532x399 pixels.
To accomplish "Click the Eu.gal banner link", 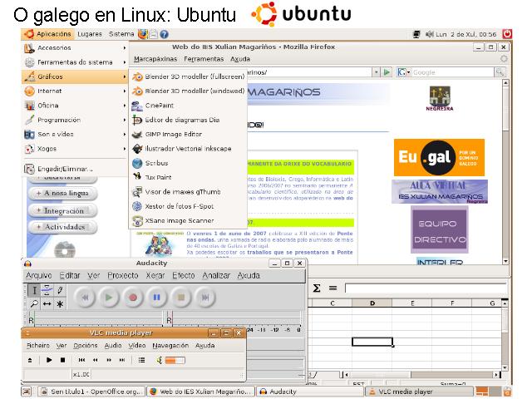I will click(x=438, y=156).
